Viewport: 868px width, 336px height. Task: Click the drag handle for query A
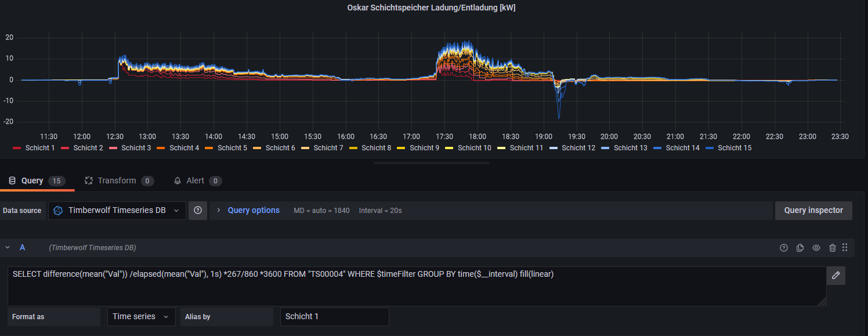point(845,248)
